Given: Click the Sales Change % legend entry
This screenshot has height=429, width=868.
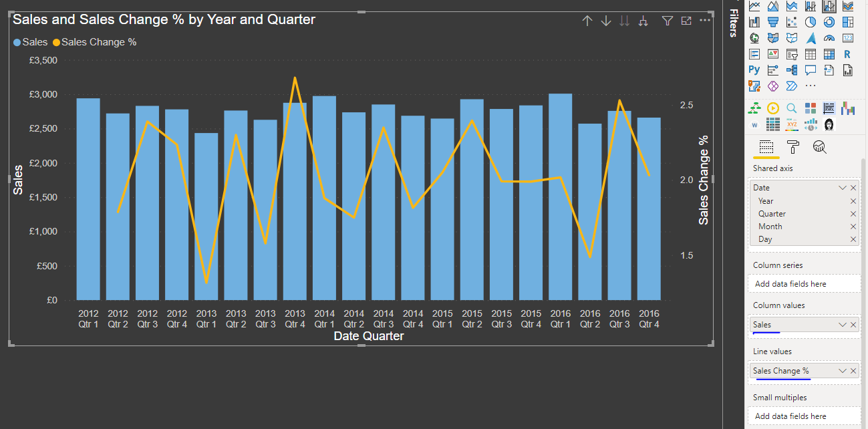Looking at the screenshot, I should pyautogui.click(x=95, y=42).
